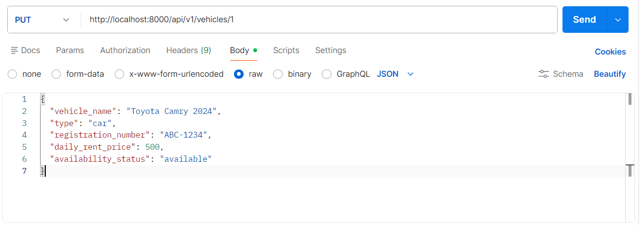Select the raw body option
This screenshot has width=644, height=225.
(239, 74)
